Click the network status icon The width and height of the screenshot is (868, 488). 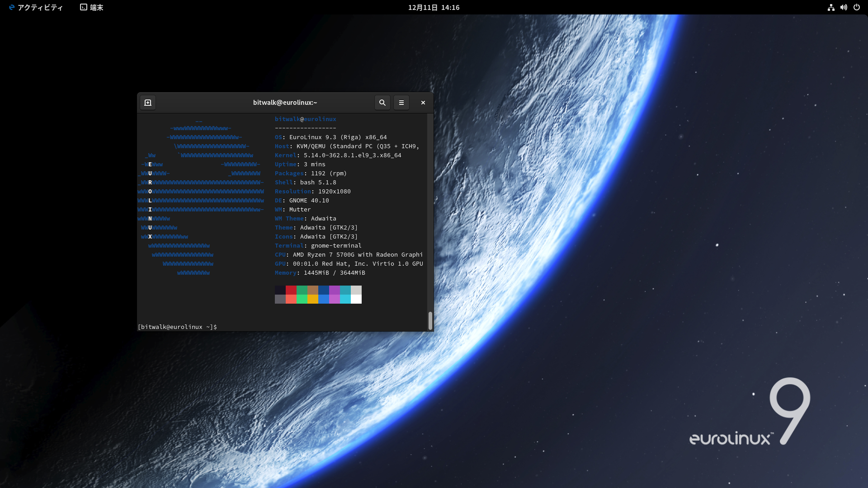[831, 7]
